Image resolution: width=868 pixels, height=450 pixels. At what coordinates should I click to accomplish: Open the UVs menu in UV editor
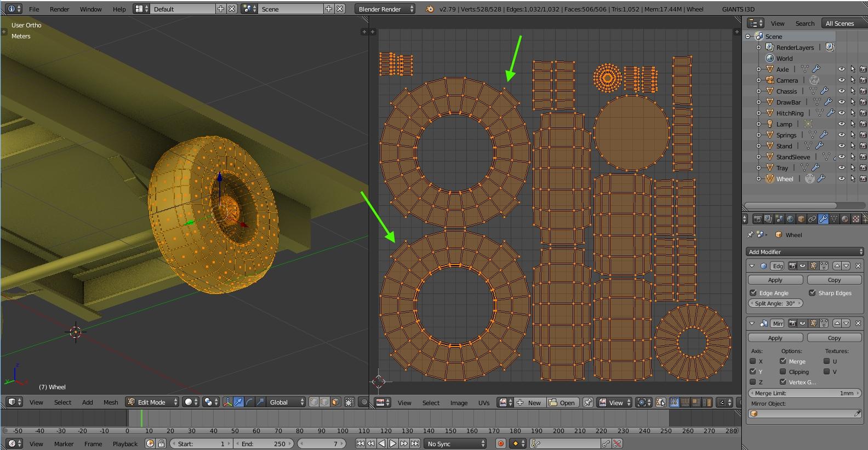coord(483,403)
